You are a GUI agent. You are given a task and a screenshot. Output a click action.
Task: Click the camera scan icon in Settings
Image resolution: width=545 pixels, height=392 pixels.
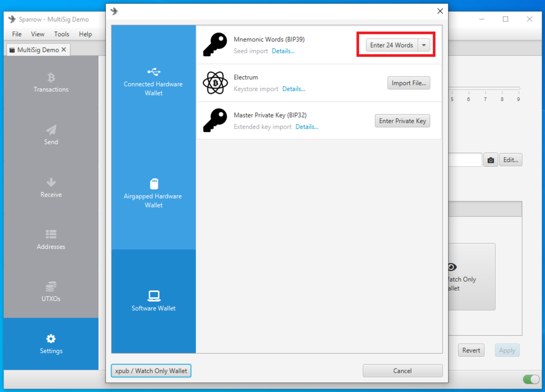[490, 160]
